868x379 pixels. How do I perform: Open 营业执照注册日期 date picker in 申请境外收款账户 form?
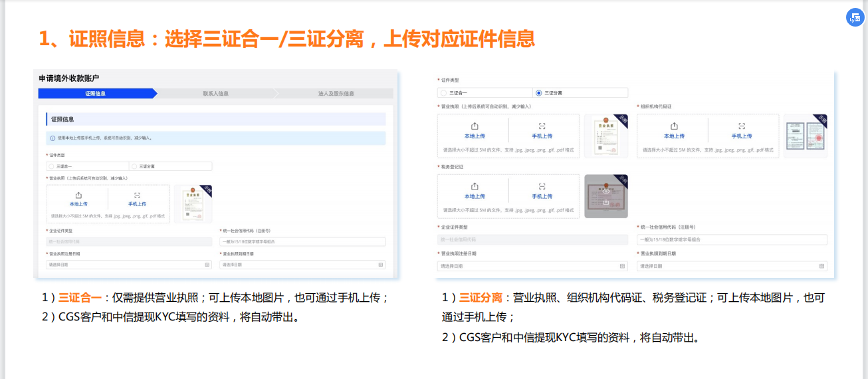[x=129, y=265]
